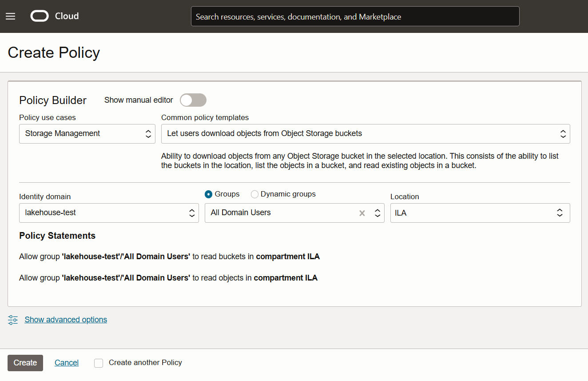Toggle the Show manual editor switch

[193, 100]
